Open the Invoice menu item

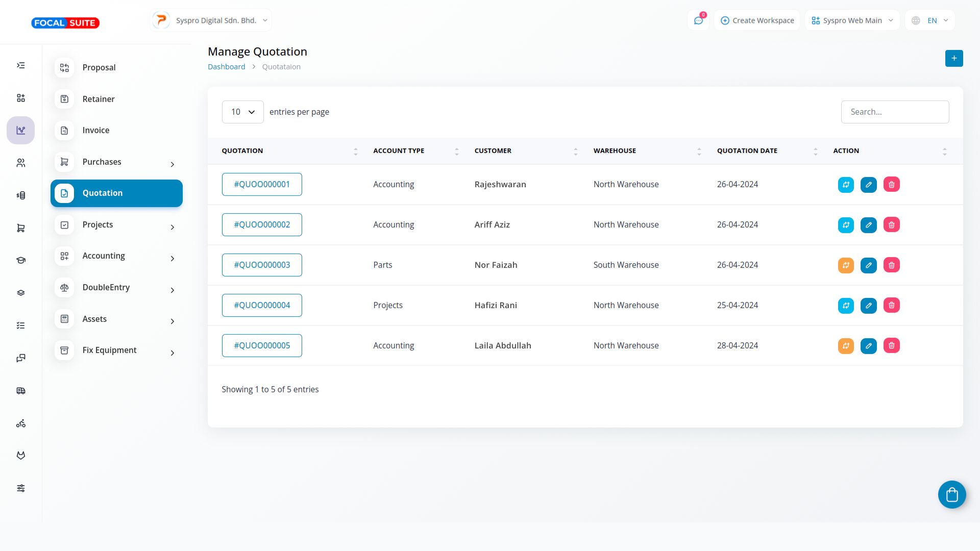click(96, 131)
